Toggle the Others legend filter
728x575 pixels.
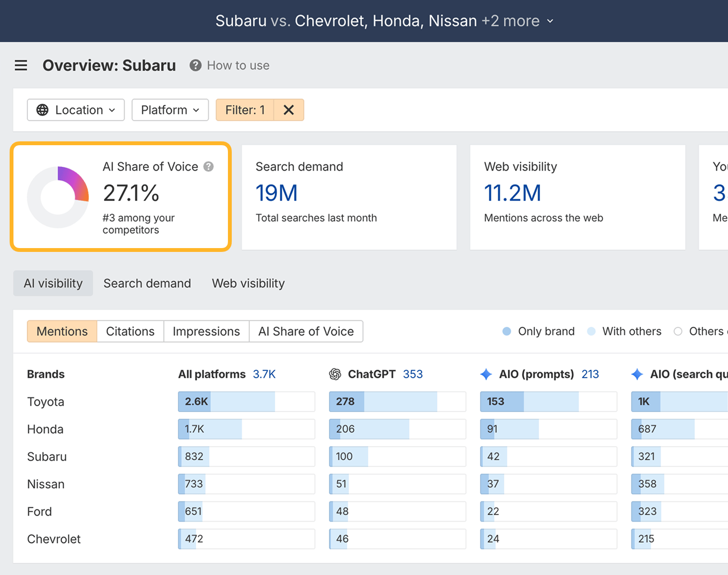tap(701, 331)
